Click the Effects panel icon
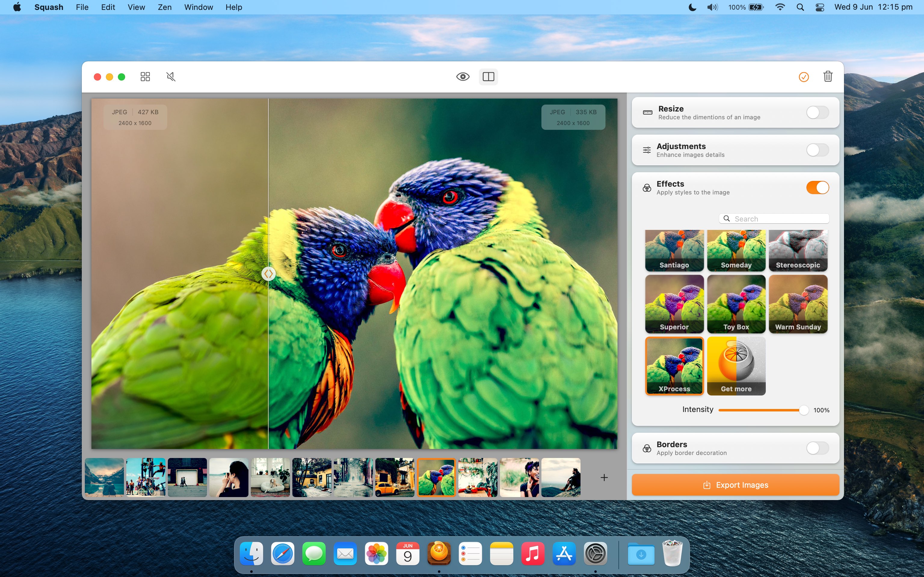Viewport: 924px width, 577px height. 647,187
